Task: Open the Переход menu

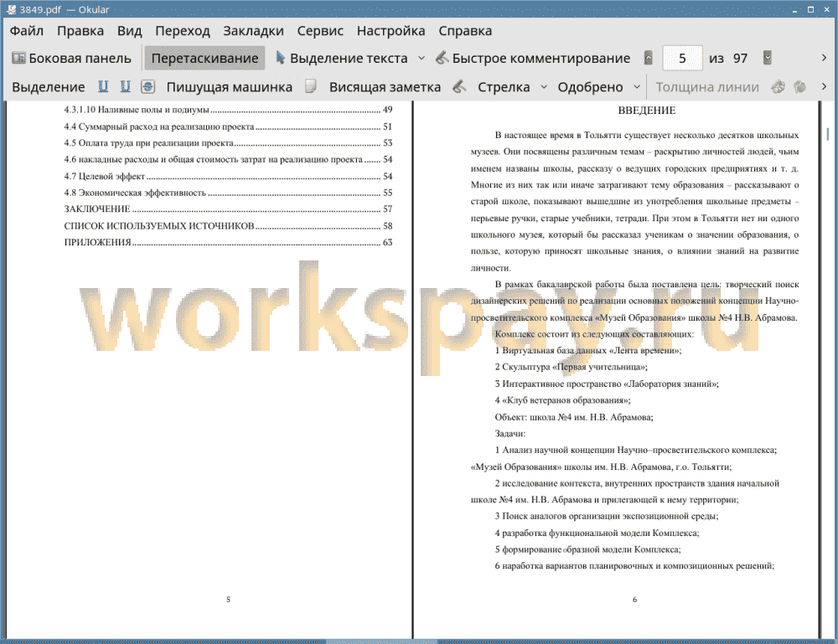Action: 182,31
